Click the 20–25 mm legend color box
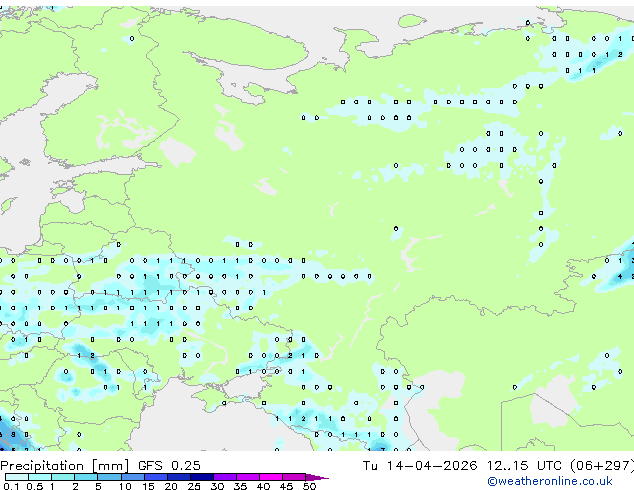 [179, 477]
